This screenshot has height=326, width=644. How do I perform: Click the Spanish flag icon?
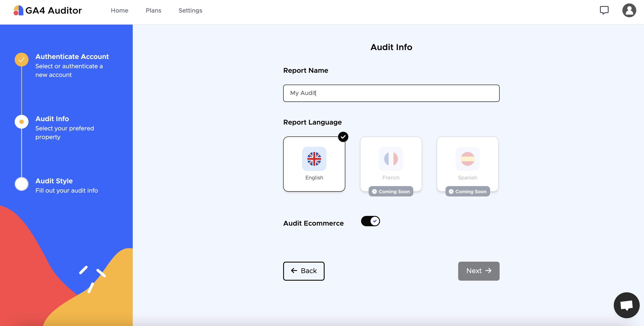[467, 159]
